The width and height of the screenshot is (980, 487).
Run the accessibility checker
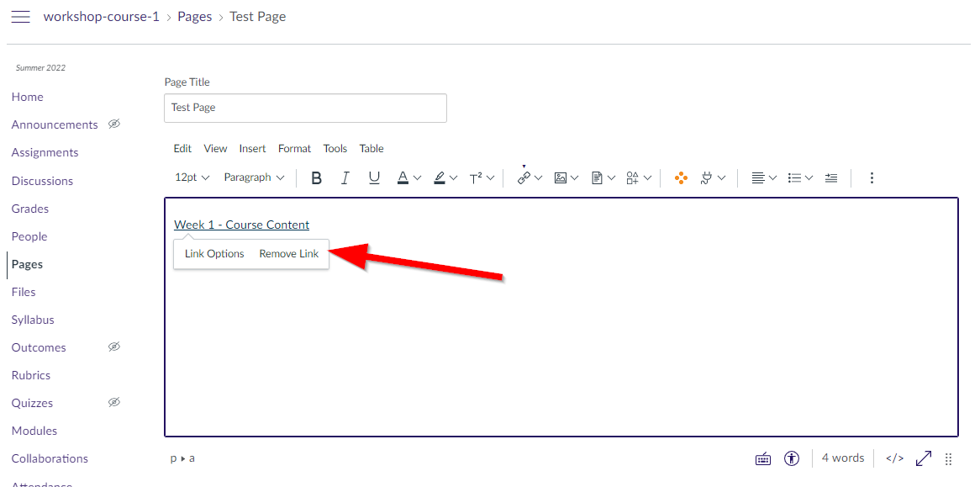tap(793, 459)
